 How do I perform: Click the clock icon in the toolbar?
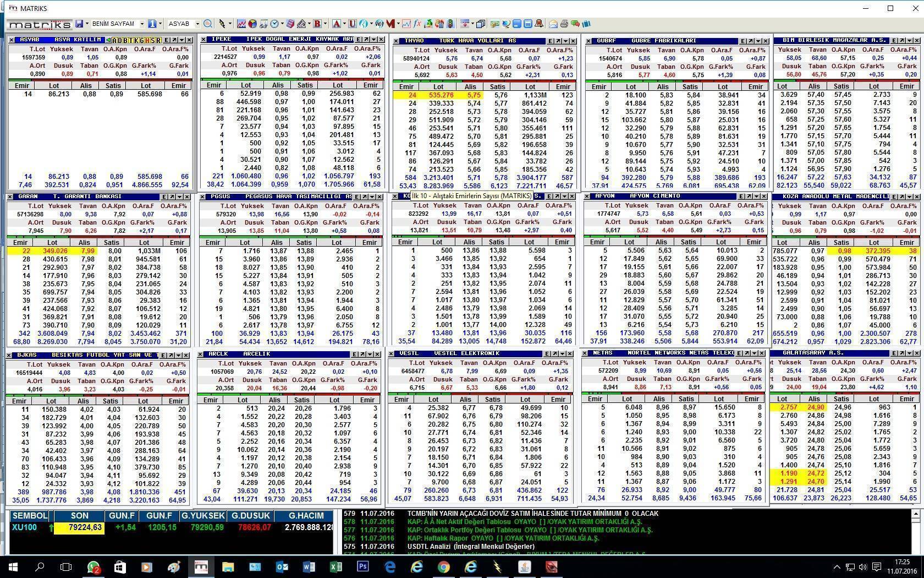pyautogui.click(x=274, y=24)
